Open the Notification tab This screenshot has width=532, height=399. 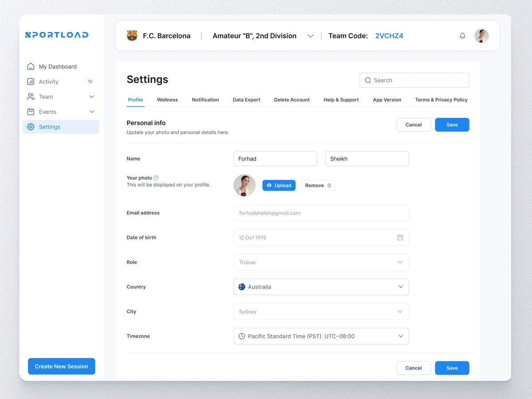[205, 100]
